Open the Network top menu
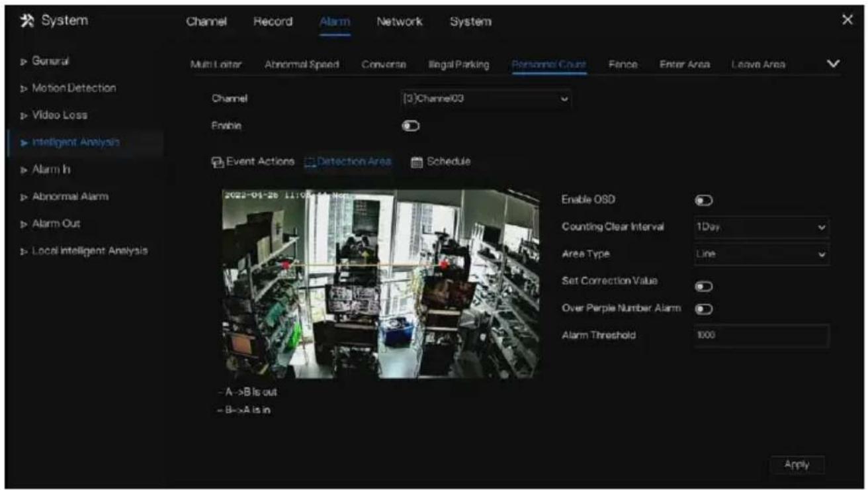The width and height of the screenshot is (868, 490). (399, 22)
